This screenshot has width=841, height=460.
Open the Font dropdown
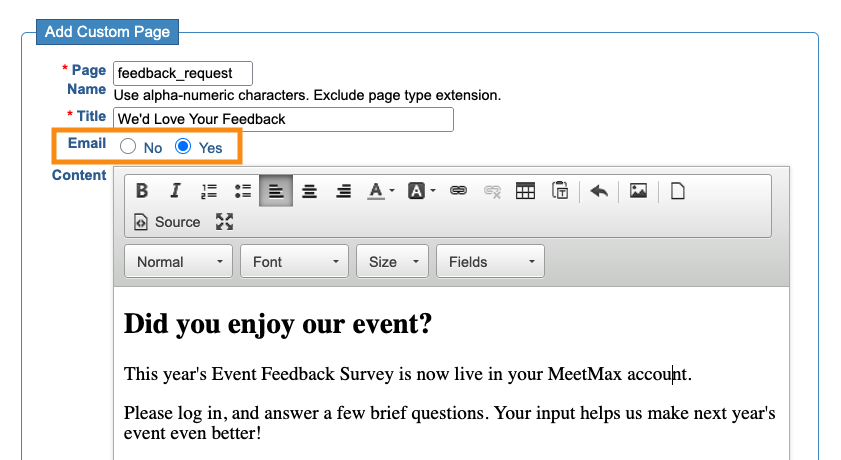tap(294, 262)
